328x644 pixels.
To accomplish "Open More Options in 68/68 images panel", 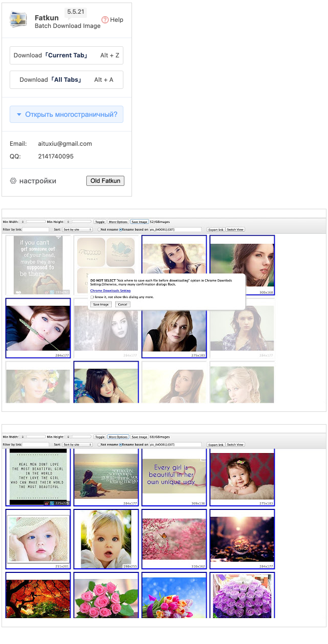I will pos(118,437).
